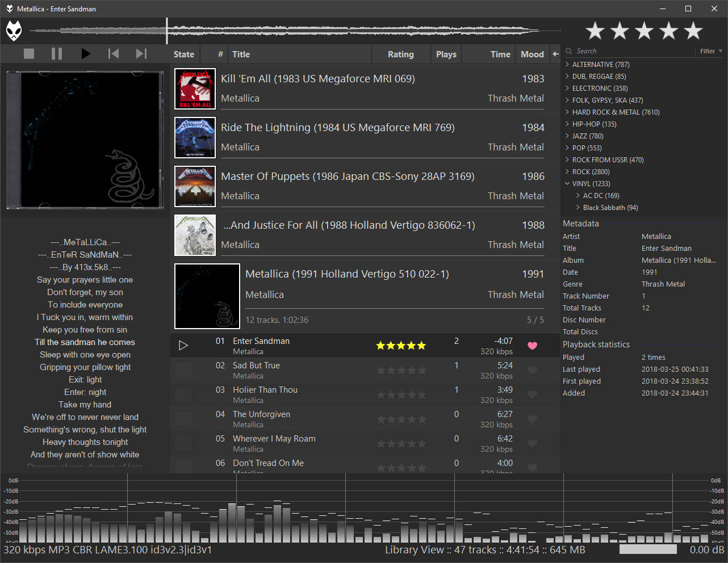The height and width of the screenshot is (563, 728).
Task: Click the foobar2000 alien logo icon
Action: pyautogui.click(x=14, y=31)
